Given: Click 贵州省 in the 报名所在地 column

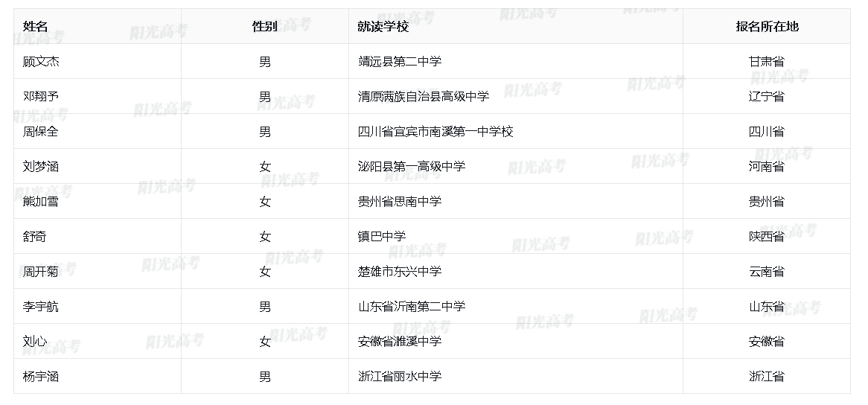Looking at the screenshot, I should pos(767,202).
